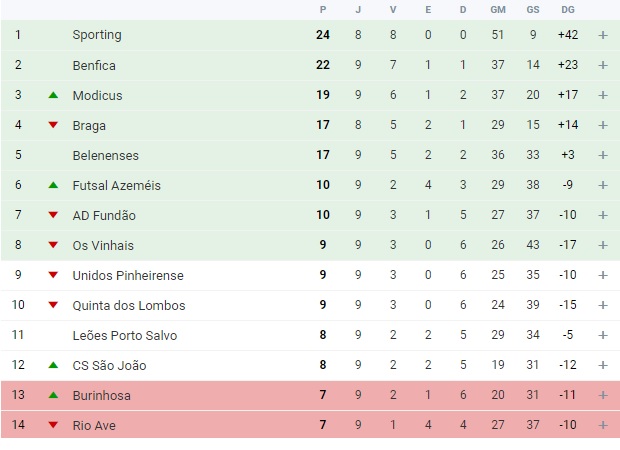Expand the Benfica row details
Image resolution: width=620 pixels, height=450 pixels.
point(603,65)
